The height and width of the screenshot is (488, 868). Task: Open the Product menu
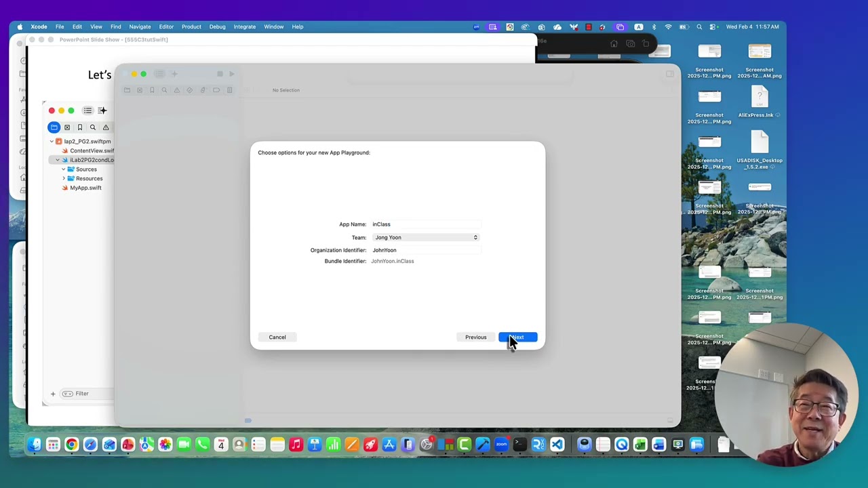coord(191,26)
